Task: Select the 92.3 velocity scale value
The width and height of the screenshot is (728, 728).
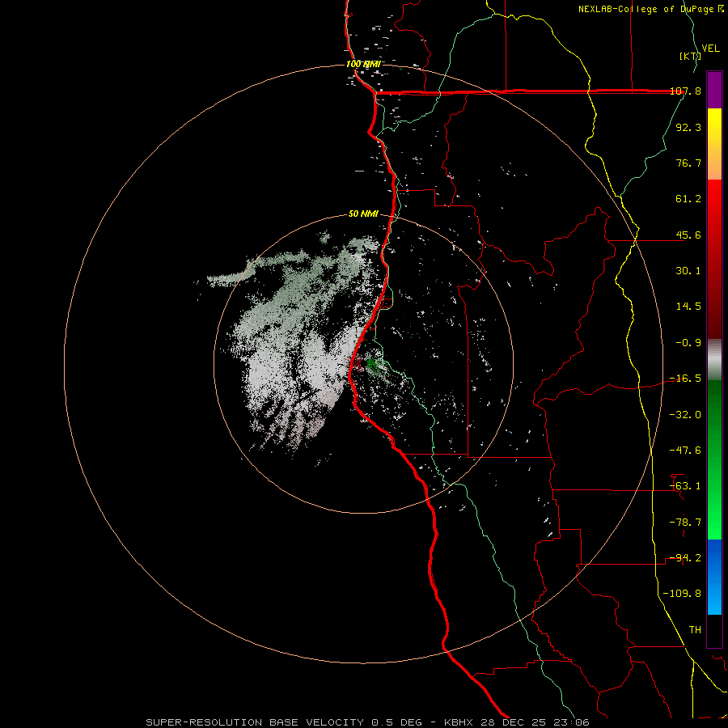Action: click(x=688, y=127)
